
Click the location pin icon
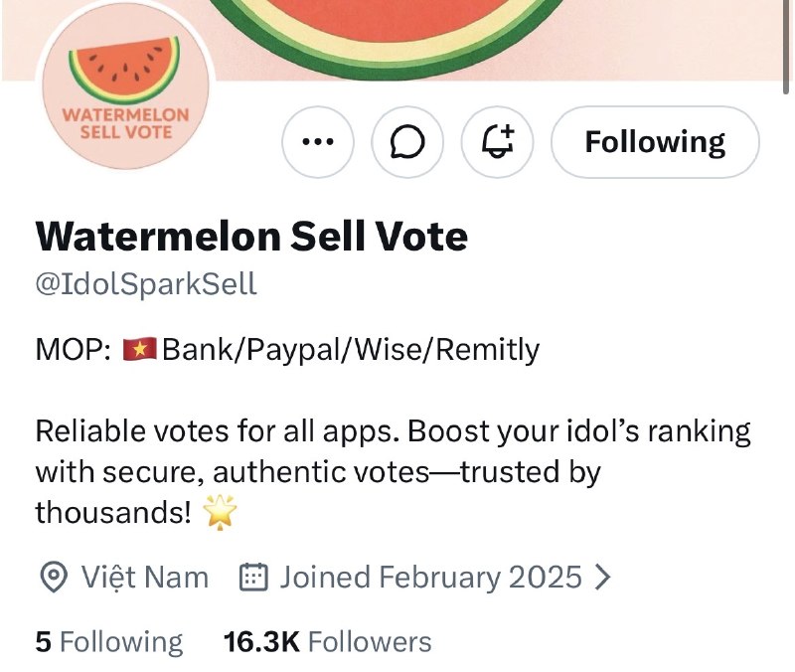54,578
